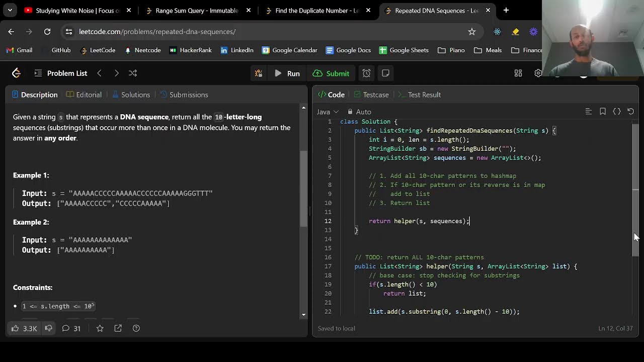This screenshot has width=644, height=362.
Task: Switch to Find the Duplicate Number tab
Action: [x=317, y=10]
